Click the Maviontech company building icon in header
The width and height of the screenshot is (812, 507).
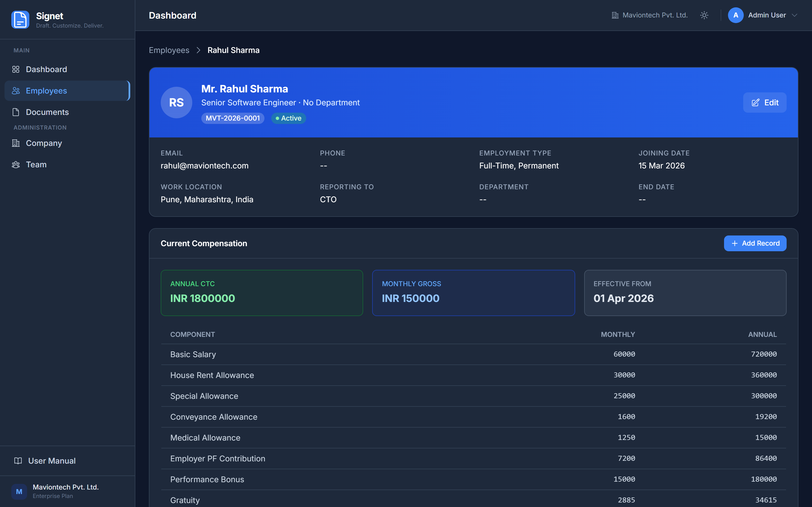click(615, 15)
